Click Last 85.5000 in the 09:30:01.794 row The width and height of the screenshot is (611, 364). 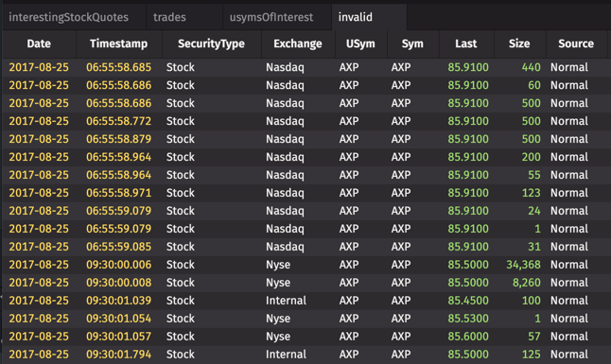click(468, 355)
